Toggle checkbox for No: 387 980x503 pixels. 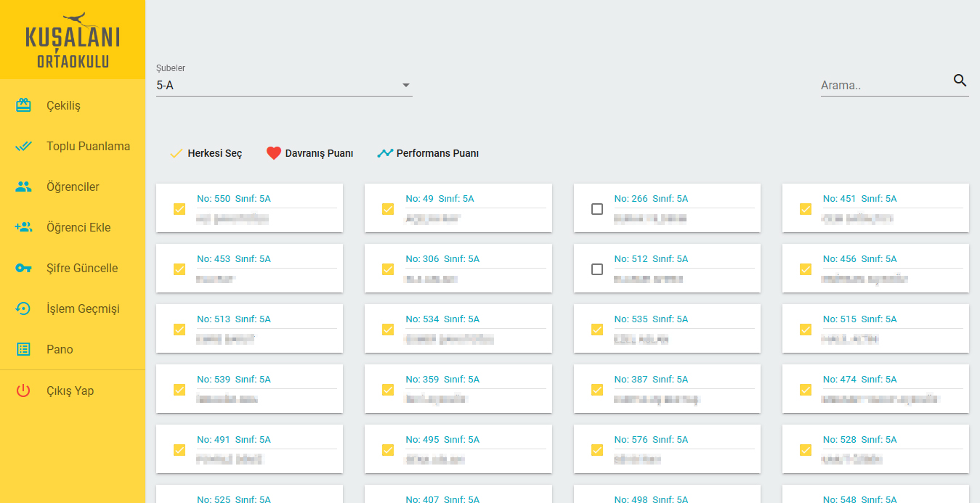597,390
